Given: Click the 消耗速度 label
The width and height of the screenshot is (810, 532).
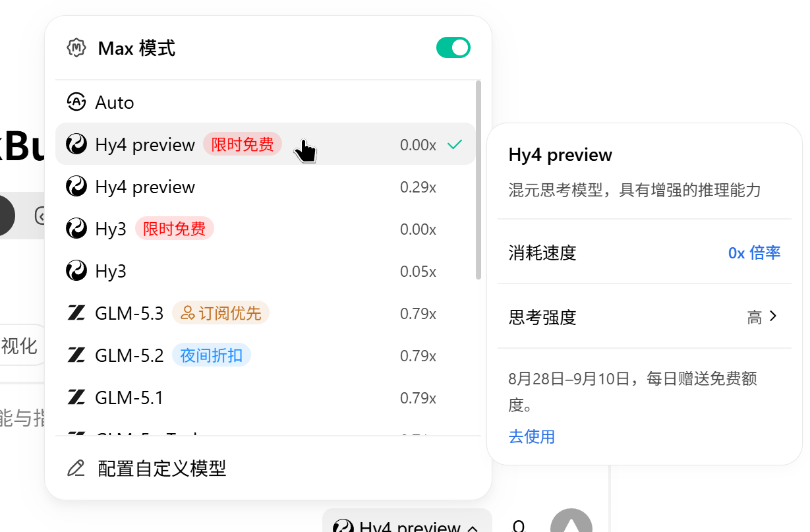Looking at the screenshot, I should pyautogui.click(x=542, y=252).
